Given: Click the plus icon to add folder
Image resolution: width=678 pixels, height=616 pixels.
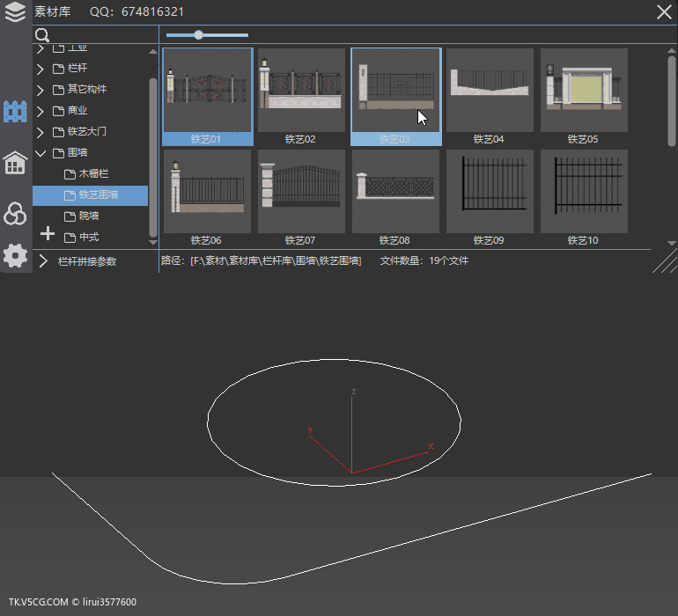Looking at the screenshot, I should point(48,234).
